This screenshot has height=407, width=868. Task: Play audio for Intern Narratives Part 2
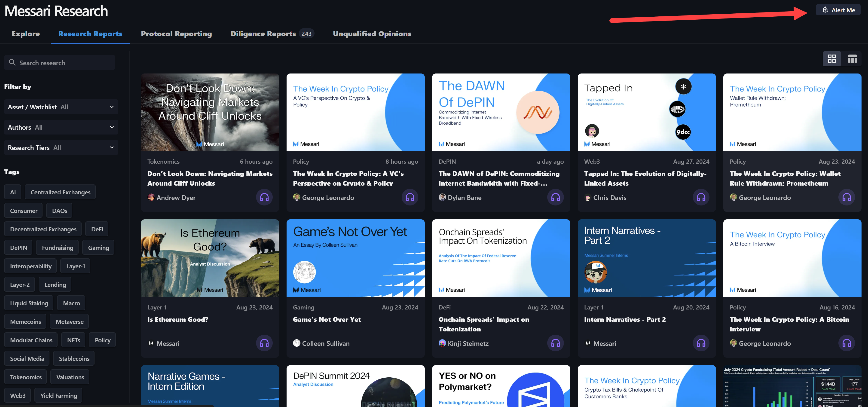[701, 343]
